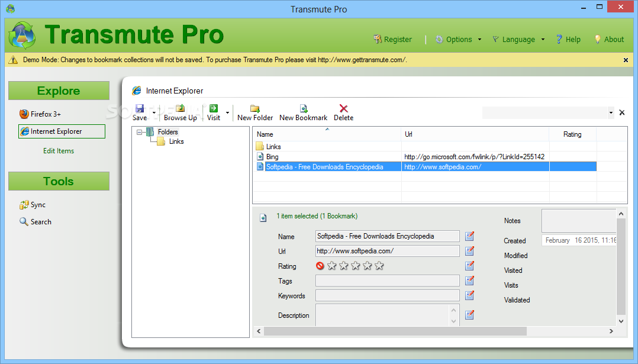This screenshot has width=638, height=364.
Task: Click into the Url input field
Action: point(387,251)
